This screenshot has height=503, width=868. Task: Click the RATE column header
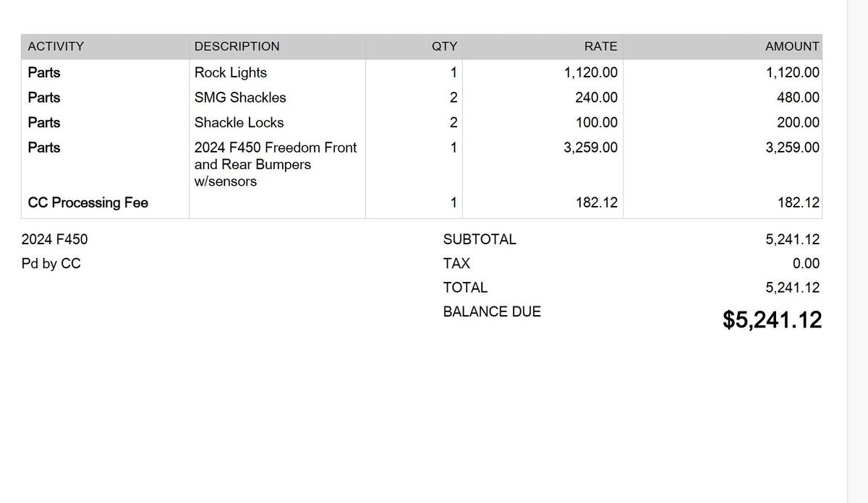point(600,46)
